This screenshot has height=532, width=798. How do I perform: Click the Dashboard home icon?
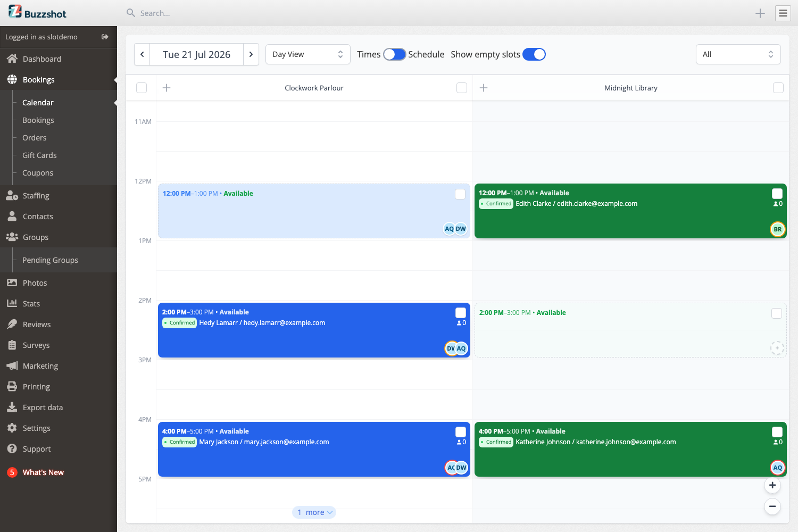[12, 59]
